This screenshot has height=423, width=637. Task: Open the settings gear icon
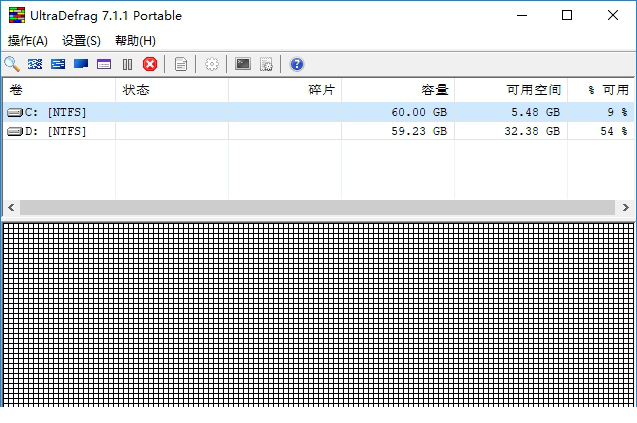tap(212, 64)
